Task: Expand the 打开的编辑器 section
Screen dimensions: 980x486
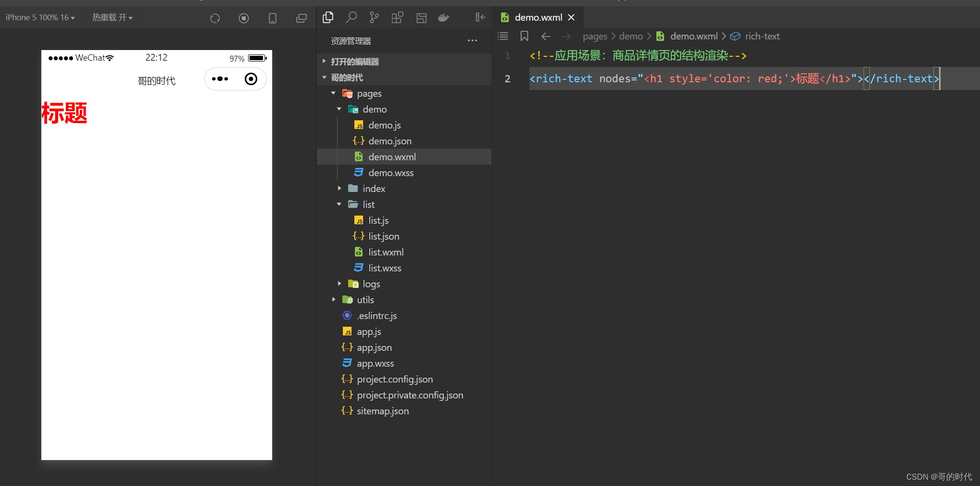Action: (404, 62)
